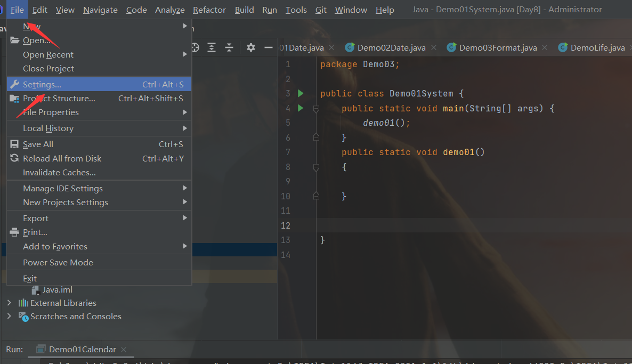This screenshot has width=632, height=364.
Task: Expand the New Projects Settings submenu
Action: point(185,201)
